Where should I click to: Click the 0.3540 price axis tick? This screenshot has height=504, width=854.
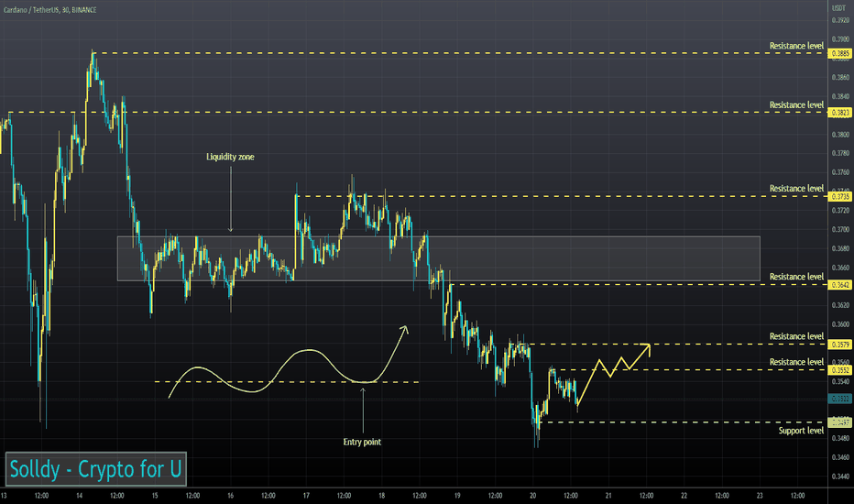pyautogui.click(x=840, y=381)
